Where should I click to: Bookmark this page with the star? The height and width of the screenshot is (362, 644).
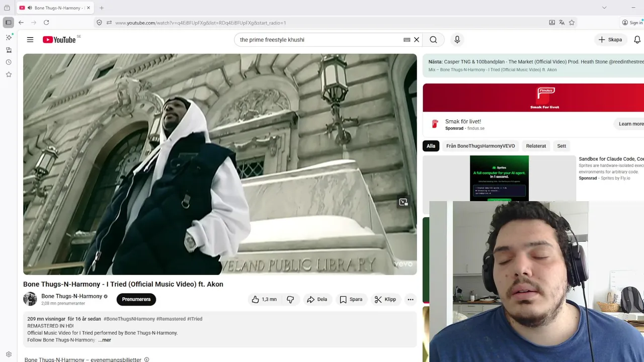[x=572, y=23]
